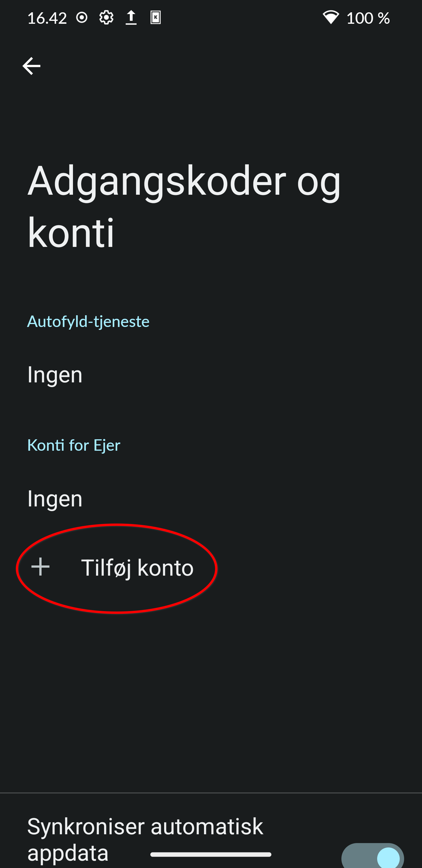
Task: Tap the circular recording status icon
Action: (x=82, y=18)
